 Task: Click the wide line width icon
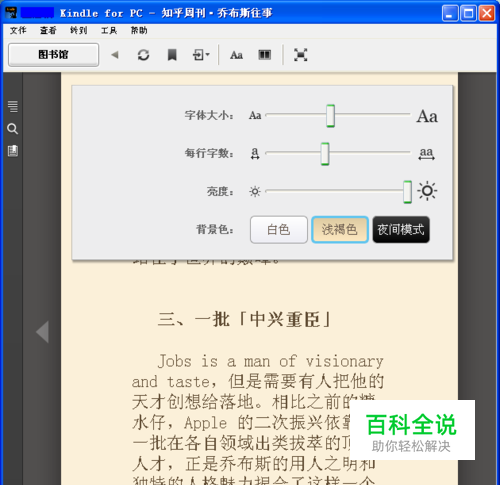click(x=427, y=154)
